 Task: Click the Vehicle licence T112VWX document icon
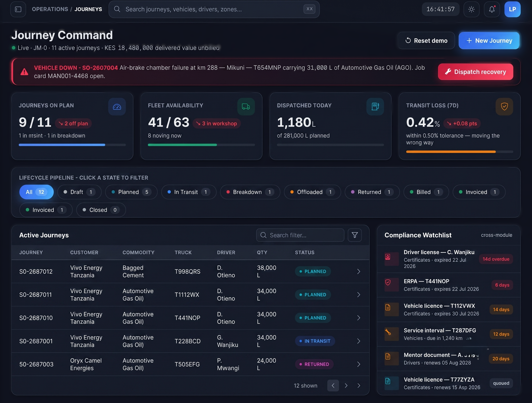tap(391, 309)
